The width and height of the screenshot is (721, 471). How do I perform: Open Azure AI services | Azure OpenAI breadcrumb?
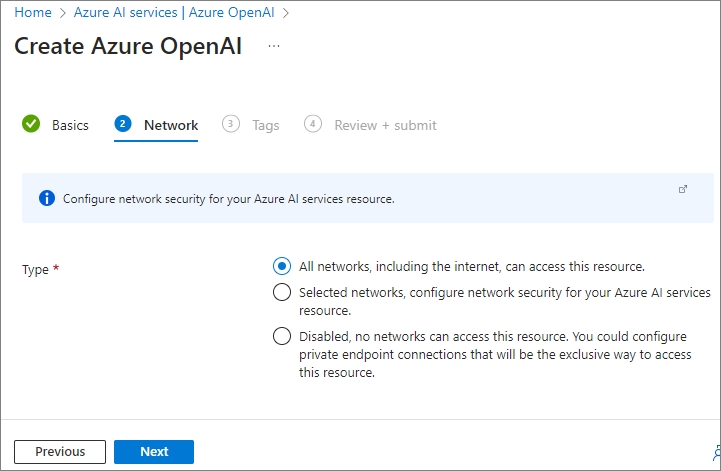174,12
